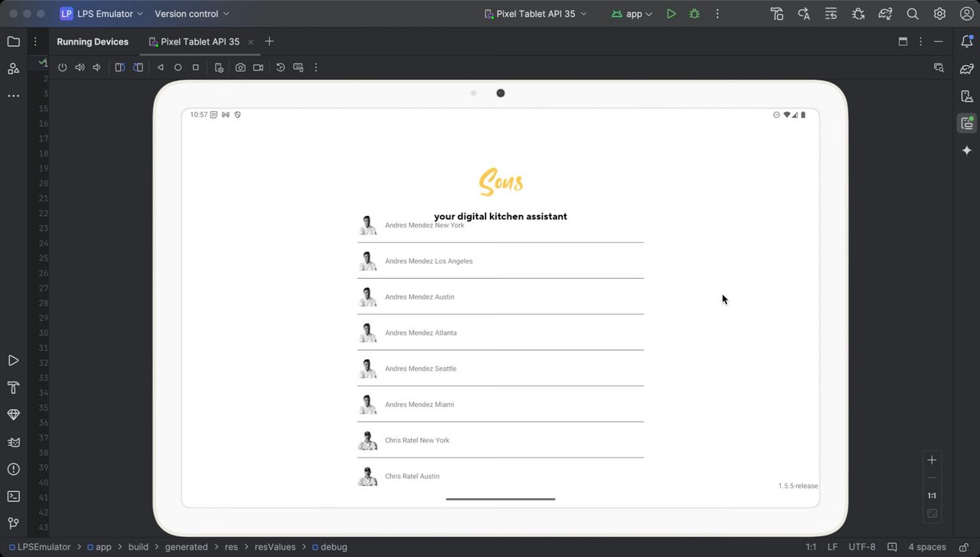Click the 1:1 actual size zoom button
This screenshot has width=980, height=557.
[x=932, y=496]
